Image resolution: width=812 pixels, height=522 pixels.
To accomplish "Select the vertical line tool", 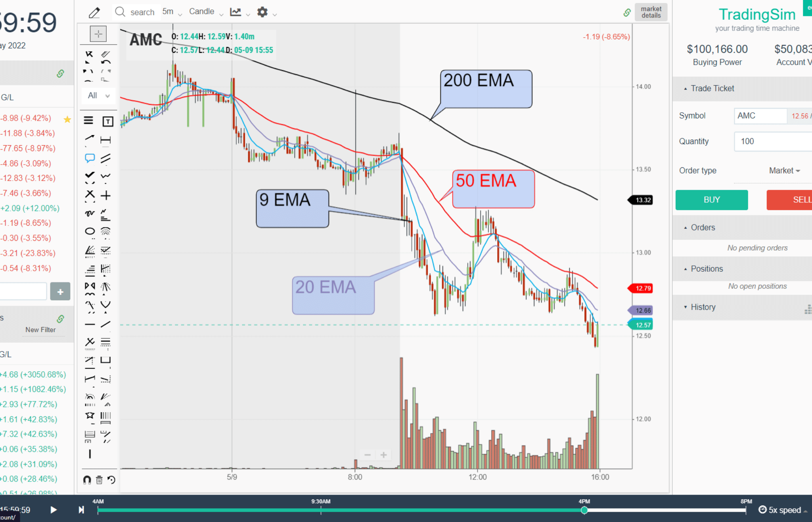I will pyautogui.click(x=90, y=453).
